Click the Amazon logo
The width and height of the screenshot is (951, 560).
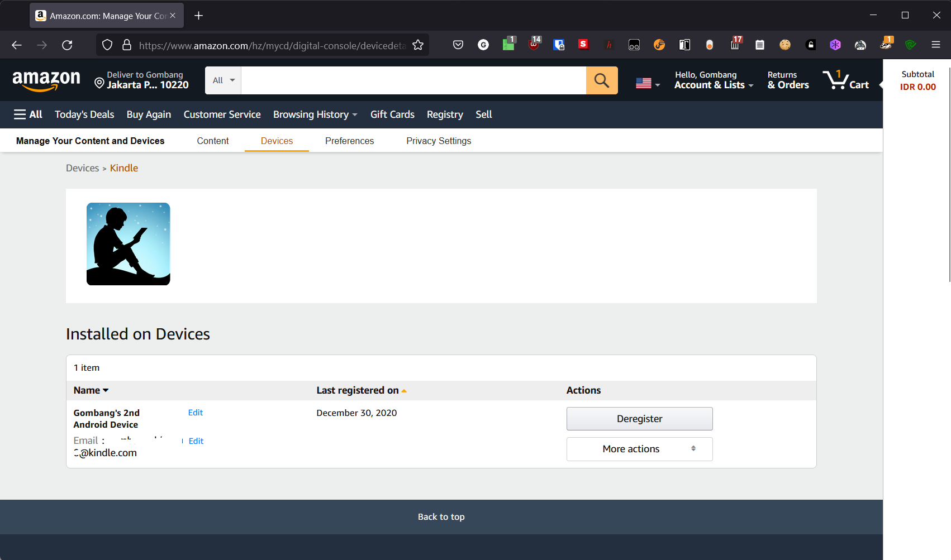[x=46, y=80]
